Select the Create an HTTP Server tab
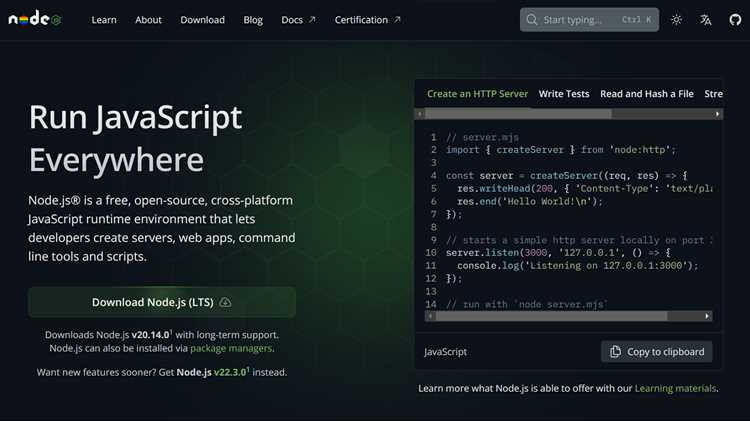This screenshot has height=421, width=750. pyautogui.click(x=477, y=94)
